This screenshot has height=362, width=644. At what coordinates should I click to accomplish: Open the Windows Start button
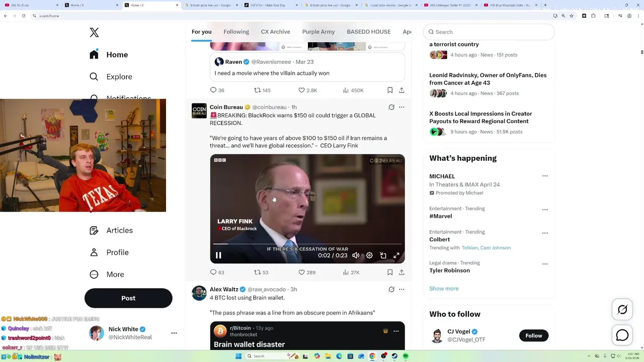[x=238, y=356]
